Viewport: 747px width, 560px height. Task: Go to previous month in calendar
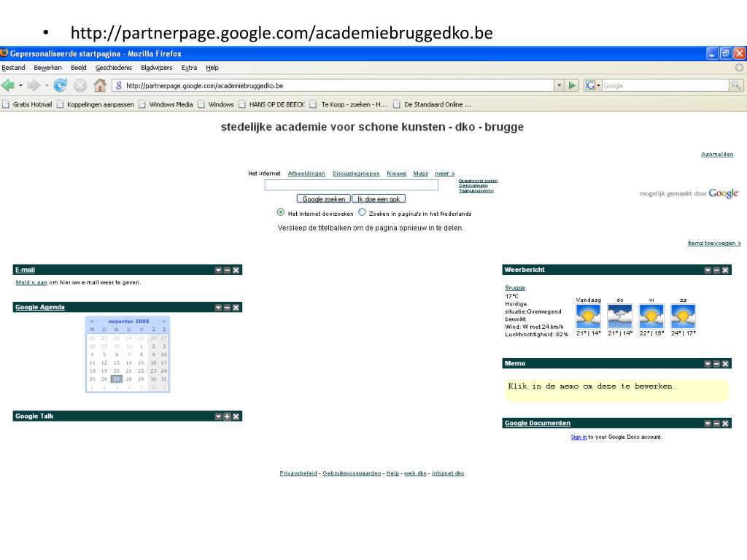point(92,322)
